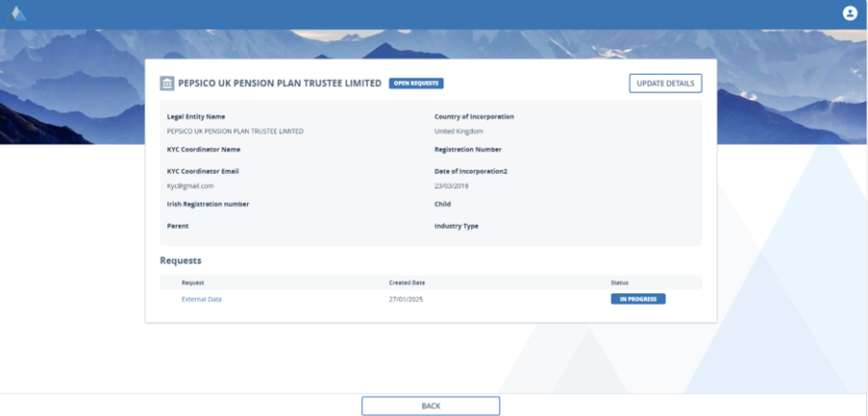Select the Request column header
This screenshot has height=416, width=868.
tap(192, 282)
